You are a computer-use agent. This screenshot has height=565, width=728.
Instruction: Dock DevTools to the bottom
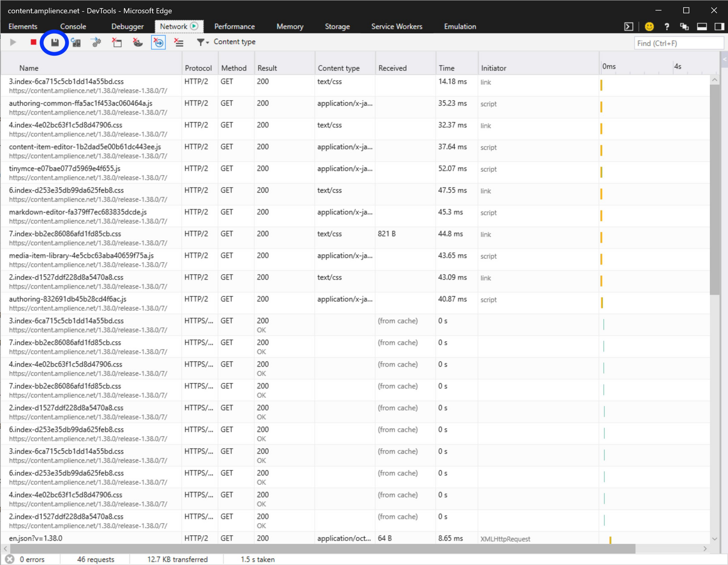(702, 26)
